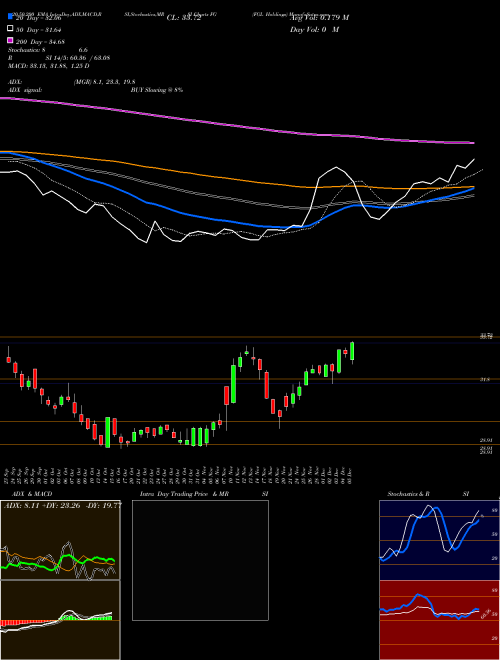The image size is (500, 660).
Task: Click the blue 20 Day legend swatch
Action: (10, 17)
